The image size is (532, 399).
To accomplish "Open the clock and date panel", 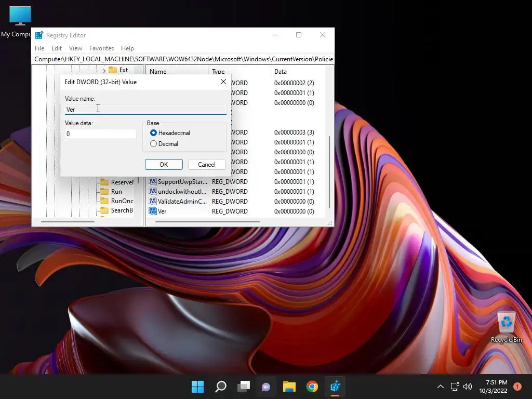I will click(x=493, y=387).
